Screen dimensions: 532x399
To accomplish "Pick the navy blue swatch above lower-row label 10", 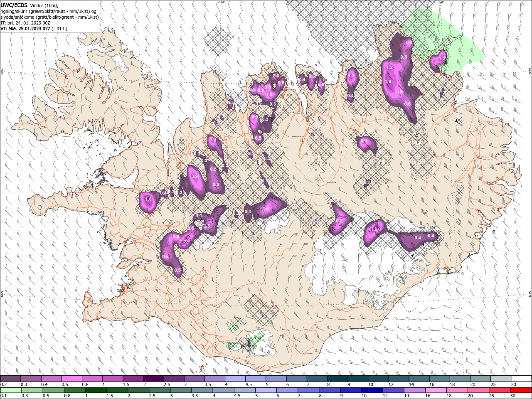I will pyautogui.click(x=371, y=390).
